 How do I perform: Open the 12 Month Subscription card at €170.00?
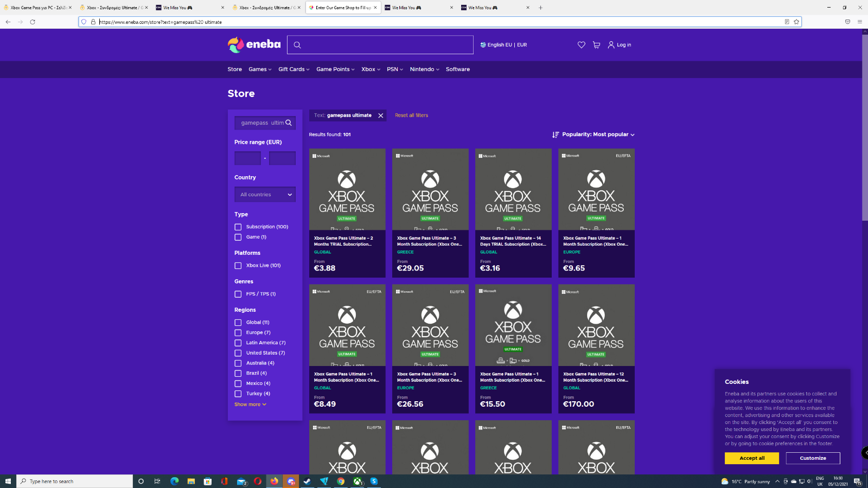(x=596, y=349)
